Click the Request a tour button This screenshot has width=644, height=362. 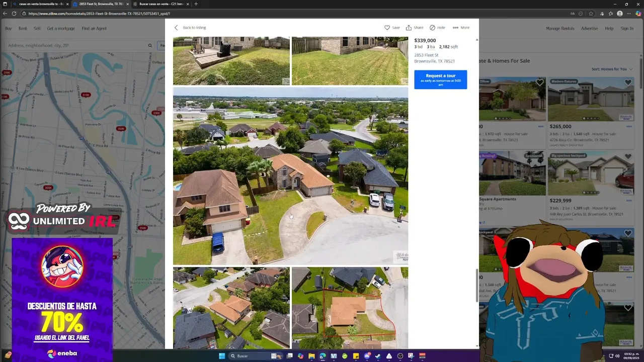point(441,79)
